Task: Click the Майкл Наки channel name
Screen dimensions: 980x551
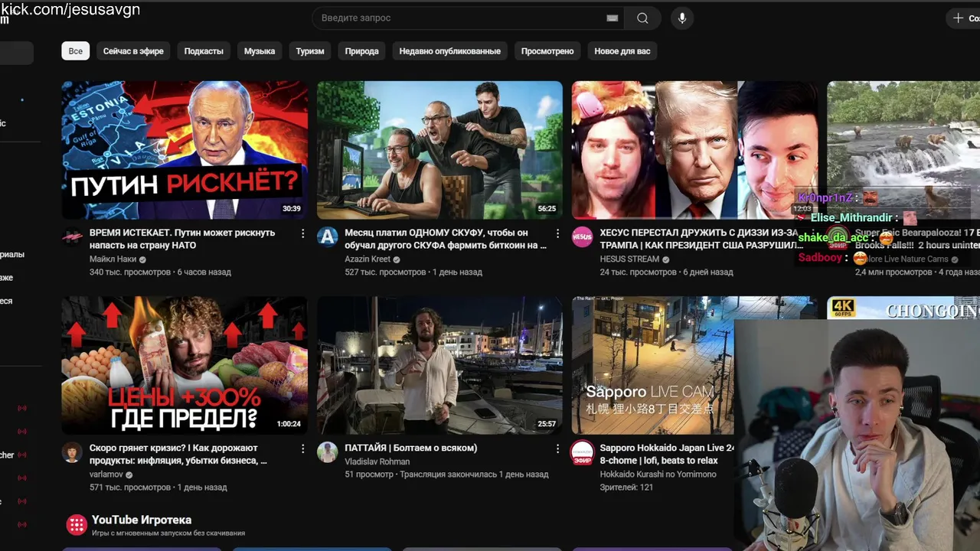Action: tap(113, 259)
